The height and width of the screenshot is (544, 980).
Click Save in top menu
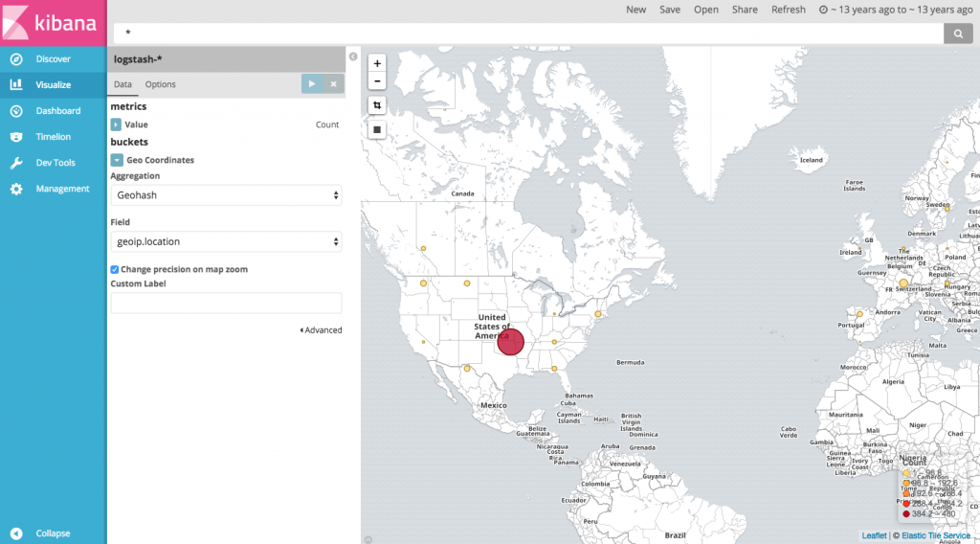[x=669, y=10]
